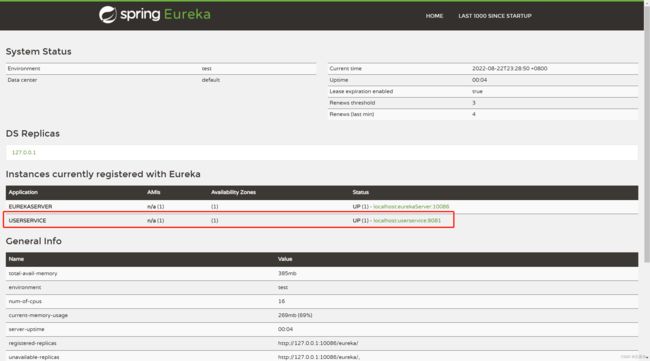Select the num-of-cpus row name
This screenshot has width=650, height=361.
point(25,301)
